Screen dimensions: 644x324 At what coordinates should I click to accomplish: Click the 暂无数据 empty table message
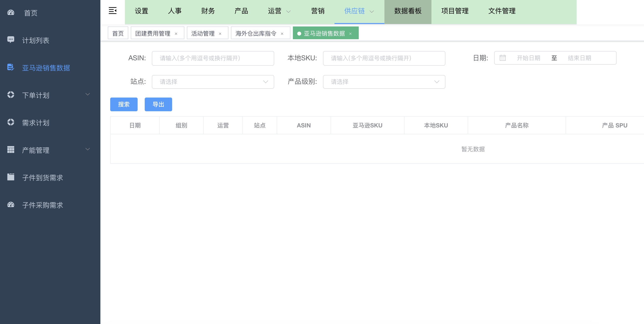click(x=473, y=149)
